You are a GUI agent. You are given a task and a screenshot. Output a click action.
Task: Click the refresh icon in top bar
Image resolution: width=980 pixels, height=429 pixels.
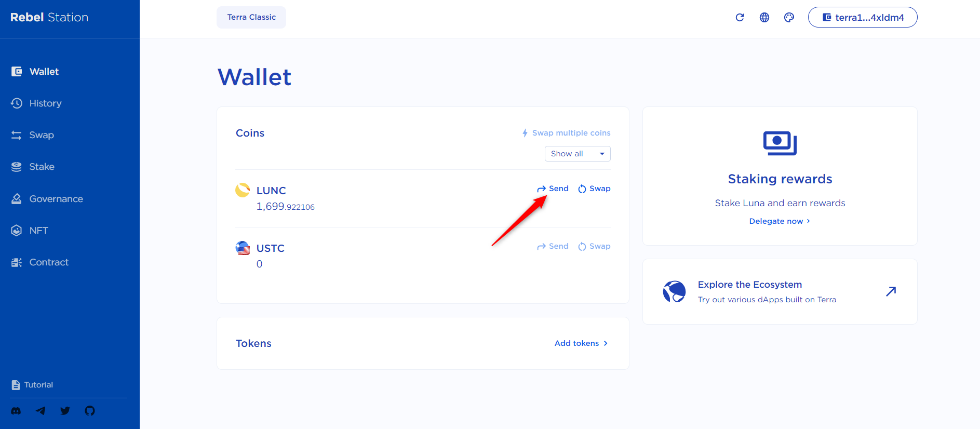(x=740, y=17)
